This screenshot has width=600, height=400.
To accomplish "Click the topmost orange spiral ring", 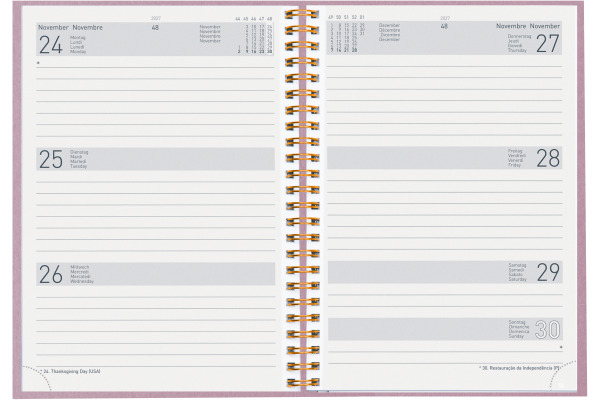I will point(302,15).
